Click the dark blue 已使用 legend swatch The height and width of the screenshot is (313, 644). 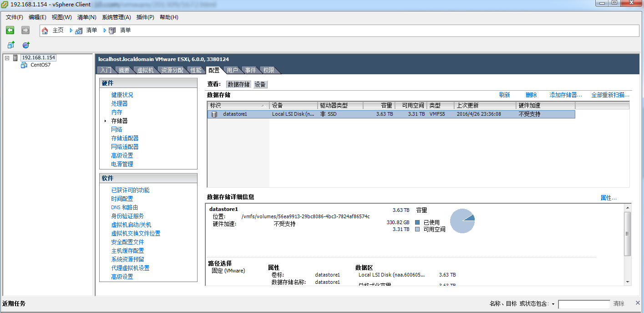coord(417,222)
